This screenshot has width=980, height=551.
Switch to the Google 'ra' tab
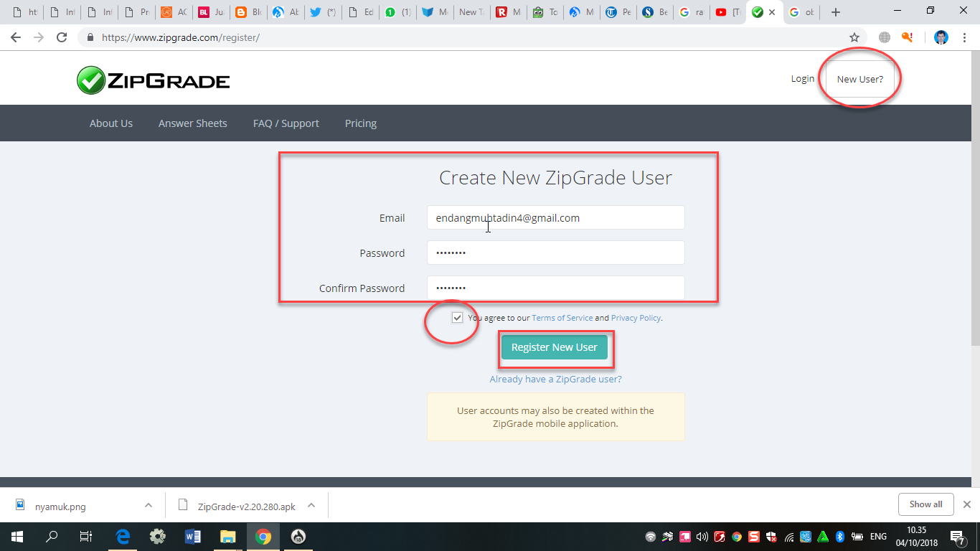click(x=691, y=12)
